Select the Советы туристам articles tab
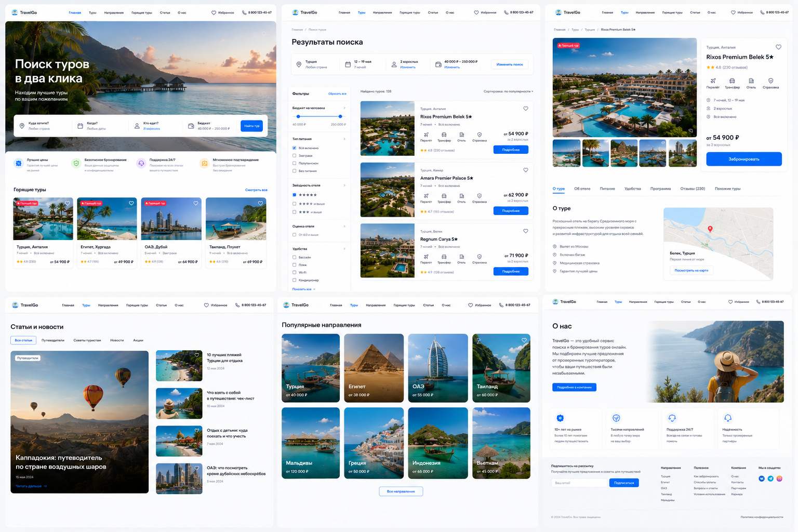Viewport: 798px width, 532px height. (87, 340)
